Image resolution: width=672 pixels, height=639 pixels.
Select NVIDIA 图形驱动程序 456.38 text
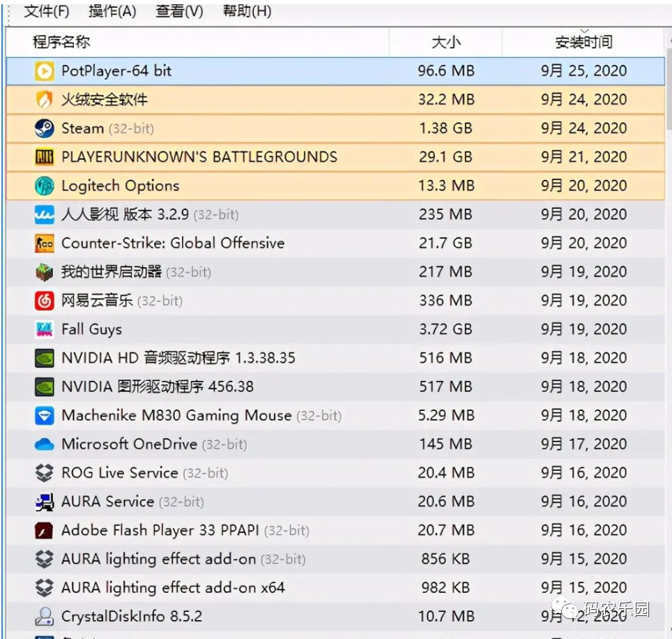click(158, 387)
